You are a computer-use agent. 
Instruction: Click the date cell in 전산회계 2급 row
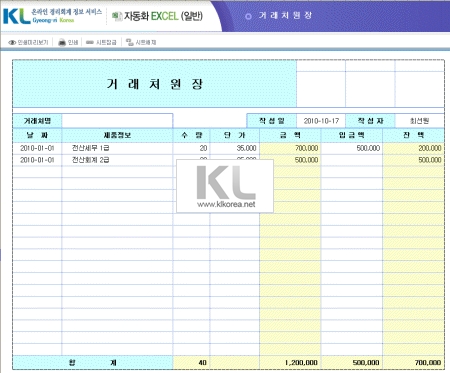[x=37, y=160]
